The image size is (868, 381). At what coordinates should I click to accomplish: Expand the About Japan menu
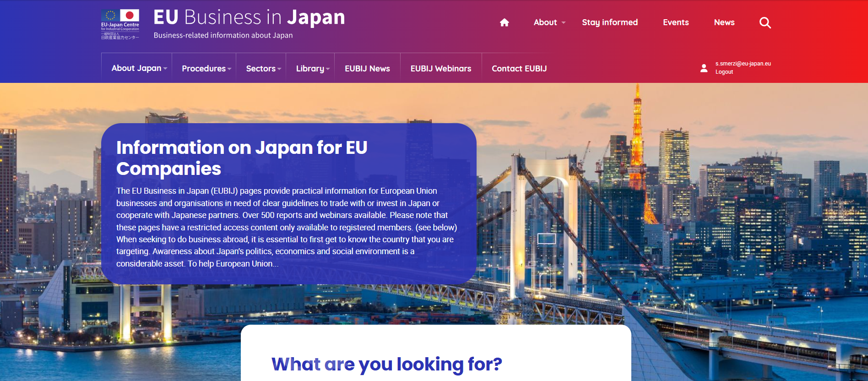point(139,68)
